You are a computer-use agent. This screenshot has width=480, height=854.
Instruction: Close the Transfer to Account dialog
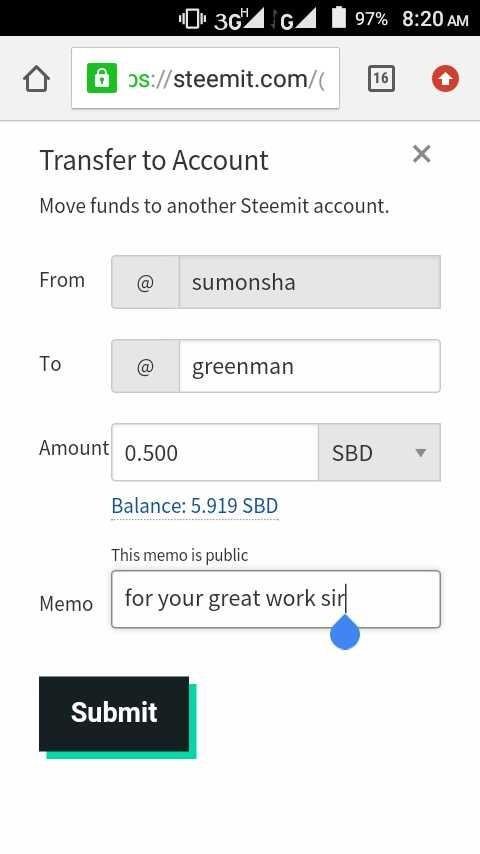click(422, 154)
